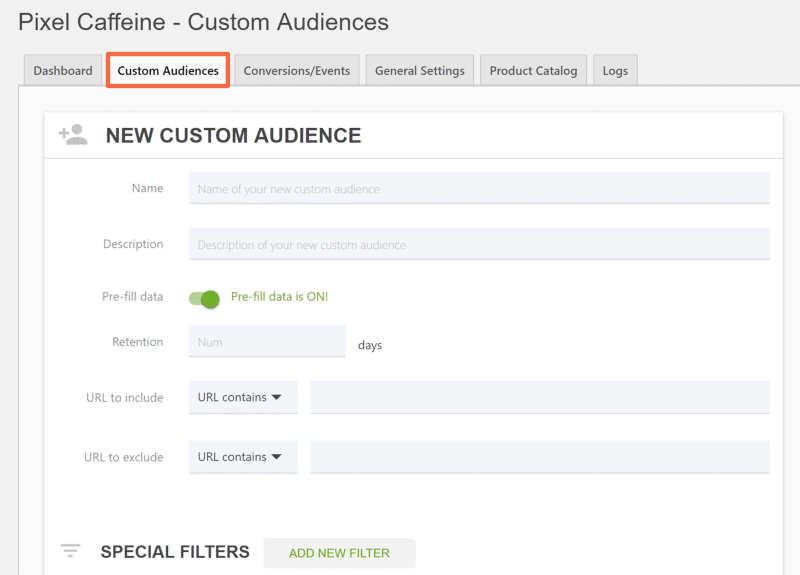Open the General Settings tab
Viewport: 800px width, 575px height.
coord(419,70)
